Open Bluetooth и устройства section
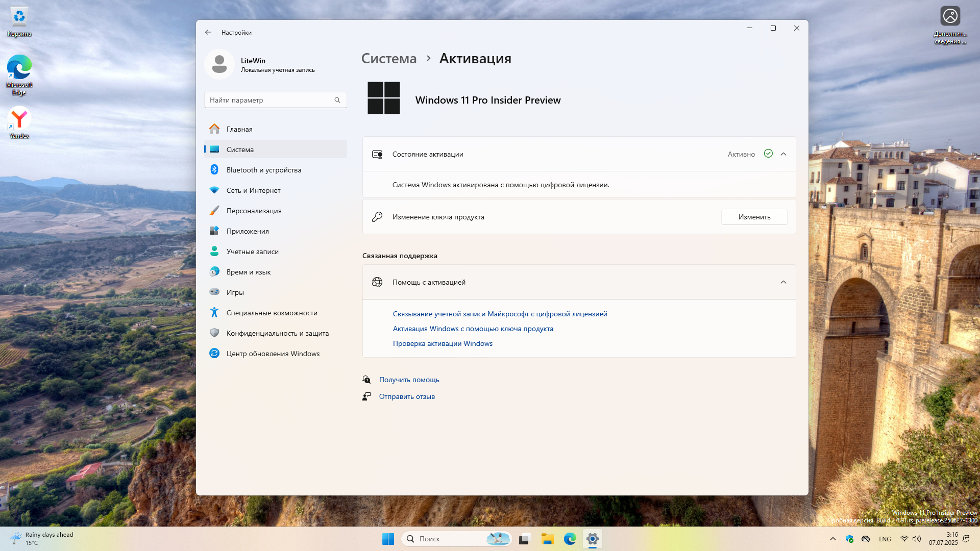 [x=263, y=170]
